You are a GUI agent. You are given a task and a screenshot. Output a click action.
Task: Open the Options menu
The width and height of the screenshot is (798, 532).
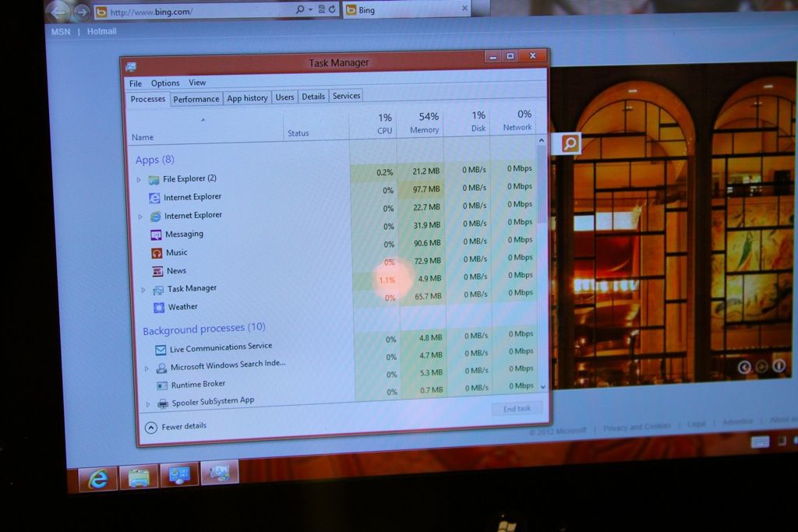click(x=165, y=83)
